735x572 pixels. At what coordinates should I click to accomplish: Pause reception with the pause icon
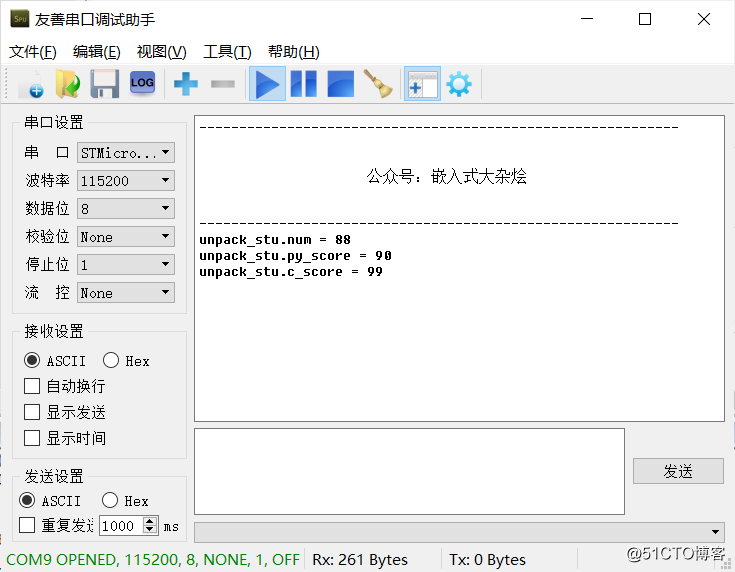pyautogui.click(x=304, y=84)
